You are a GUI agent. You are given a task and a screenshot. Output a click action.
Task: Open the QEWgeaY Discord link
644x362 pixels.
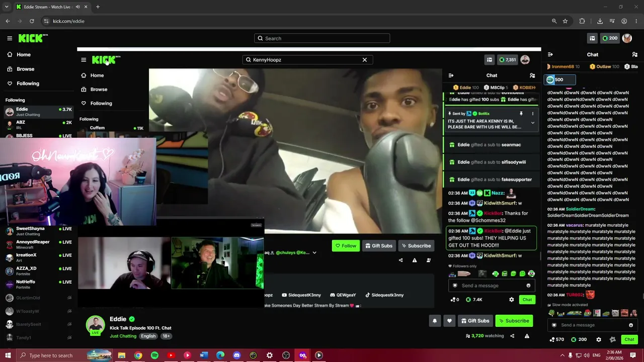pos(343,295)
